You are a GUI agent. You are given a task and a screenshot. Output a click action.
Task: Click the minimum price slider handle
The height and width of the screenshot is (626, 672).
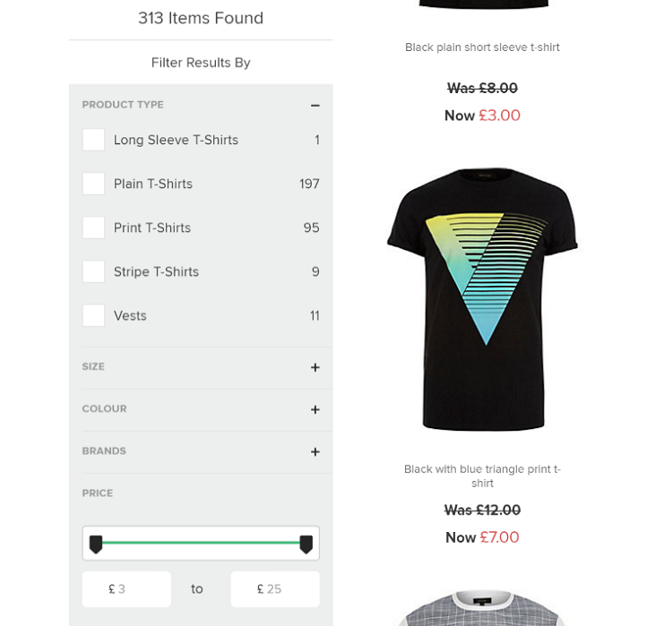(96, 545)
